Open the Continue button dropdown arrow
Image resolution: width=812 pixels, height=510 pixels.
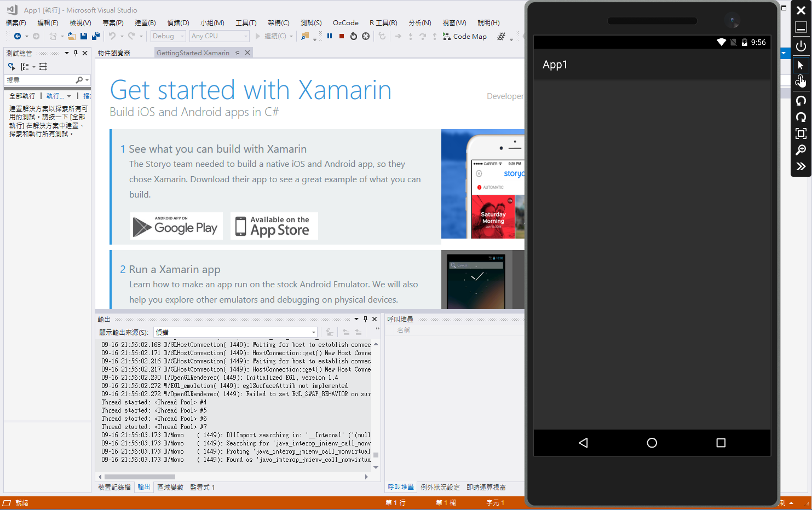click(291, 36)
